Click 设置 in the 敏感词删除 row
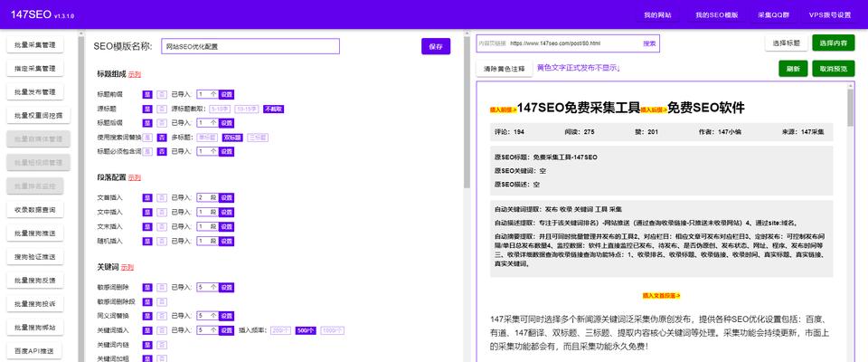The image size is (868, 362). coord(226,287)
